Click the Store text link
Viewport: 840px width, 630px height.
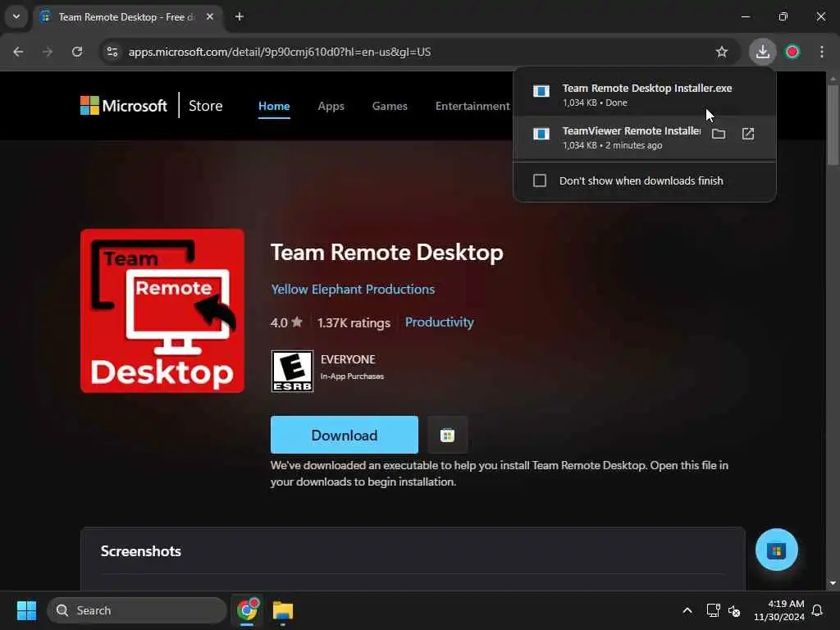coord(206,106)
